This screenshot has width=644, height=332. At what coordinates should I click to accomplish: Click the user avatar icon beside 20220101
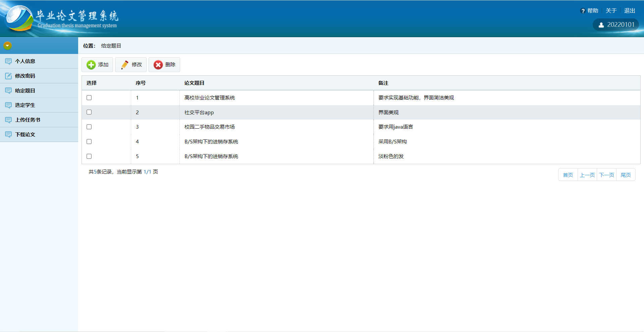(601, 25)
